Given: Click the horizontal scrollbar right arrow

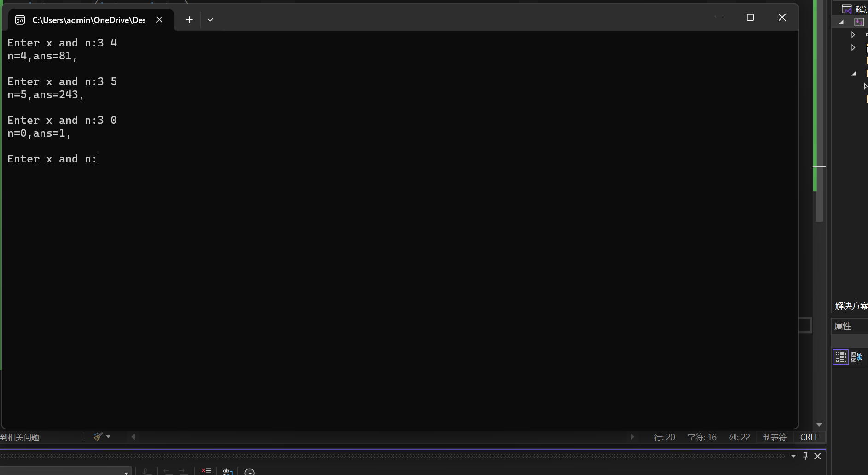Looking at the screenshot, I should tap(632, 437).
